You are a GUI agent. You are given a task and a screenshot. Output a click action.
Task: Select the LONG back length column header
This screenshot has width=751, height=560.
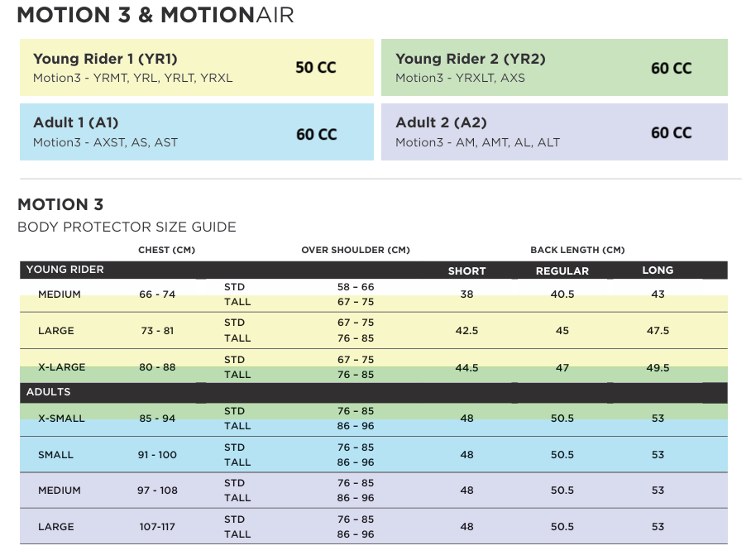658,270
